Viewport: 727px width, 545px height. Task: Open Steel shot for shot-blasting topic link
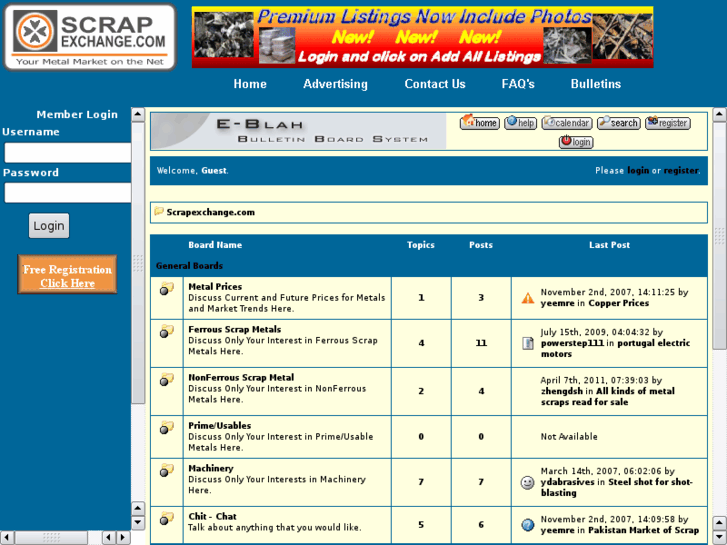point(617,487)
